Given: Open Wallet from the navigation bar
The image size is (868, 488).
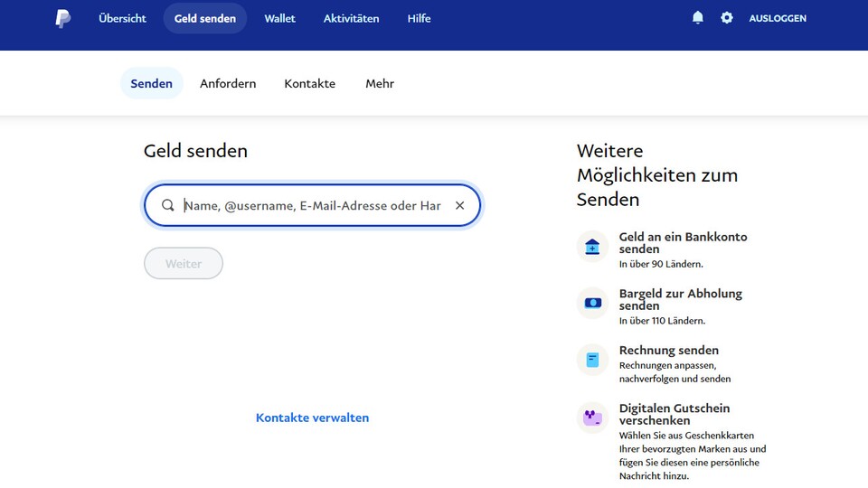Looking at the screenshot, I should pyautogui.click(x=279, y=18).
